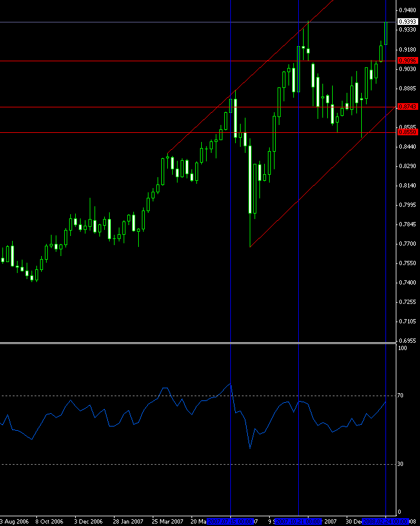
Task: Click the 3 Dec 2006 date label
Action: 88,522
